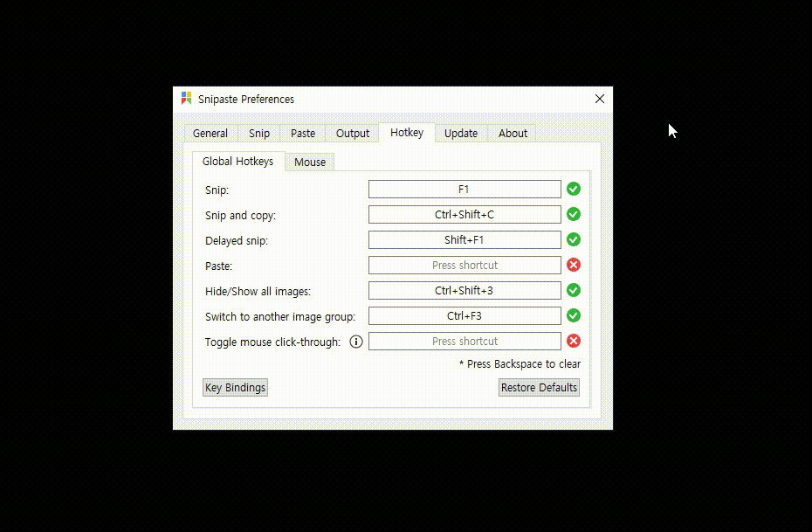Viewport: 812px width, 532px height.
Task: Click green check for Hide/Show all images
Action: coord(574,291)
